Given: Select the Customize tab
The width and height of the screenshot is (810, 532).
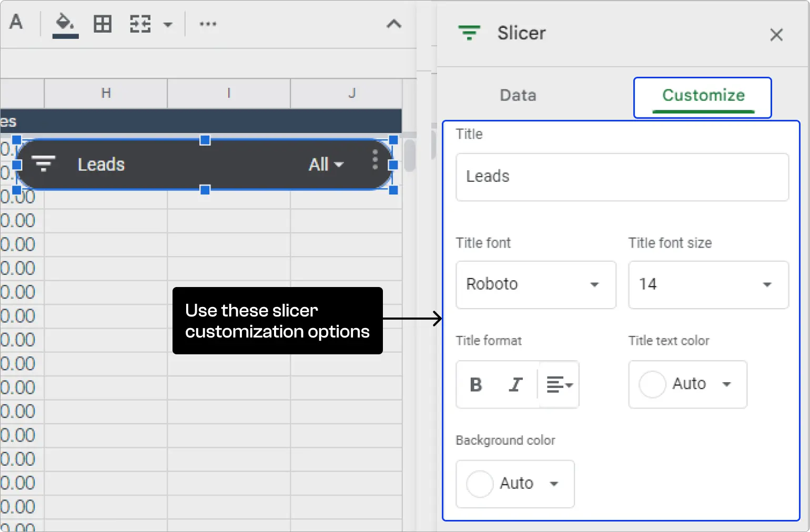Looking at the screenshot, I should pos(703,96).
